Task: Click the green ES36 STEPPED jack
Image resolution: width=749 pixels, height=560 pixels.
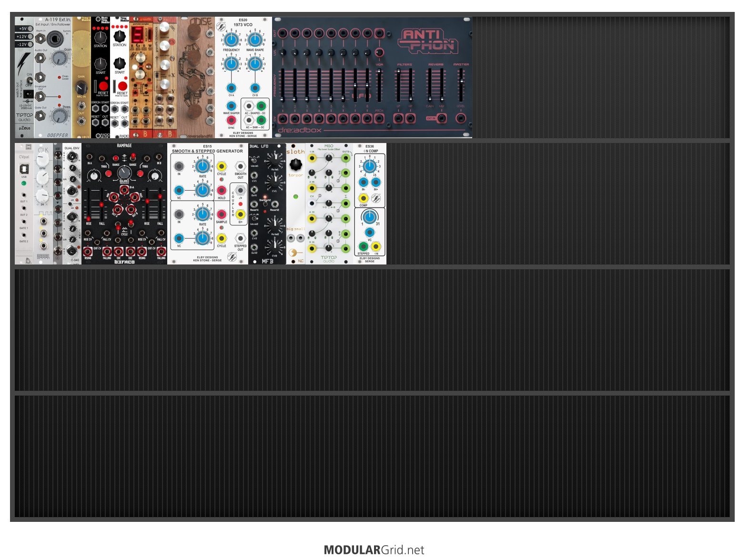Action: pyautogui.click(x=364, y=246)
